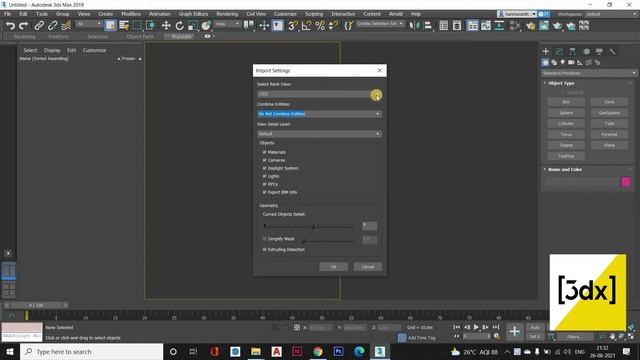Open the Scene Explorer toggle icon

tap(443, 26)
